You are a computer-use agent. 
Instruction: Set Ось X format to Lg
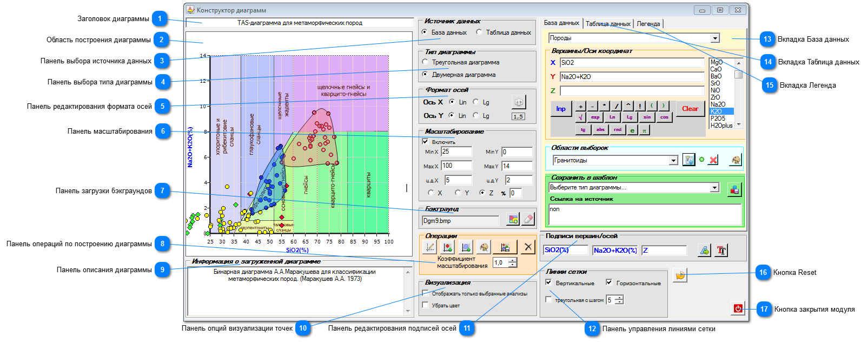pos(476,102)
